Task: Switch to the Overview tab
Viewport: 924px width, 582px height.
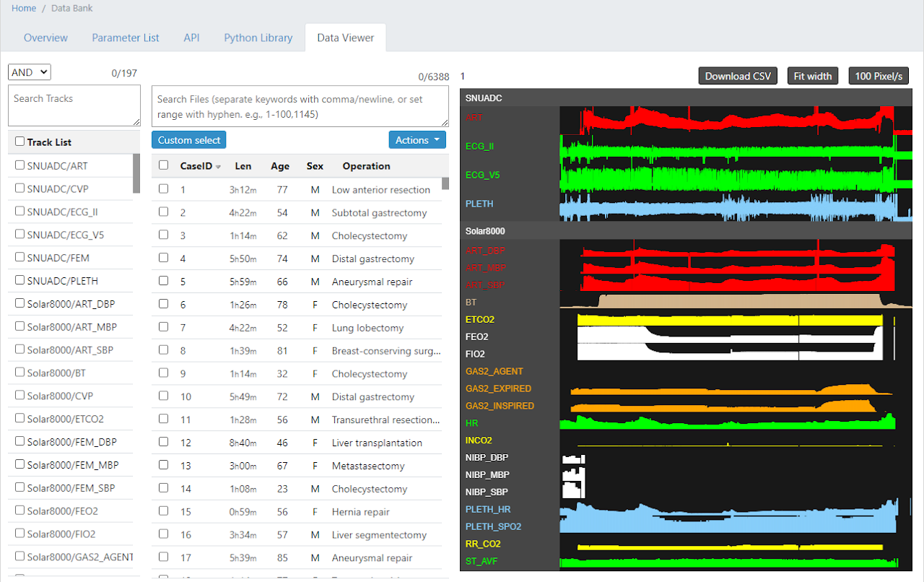Action: point(45,38)
